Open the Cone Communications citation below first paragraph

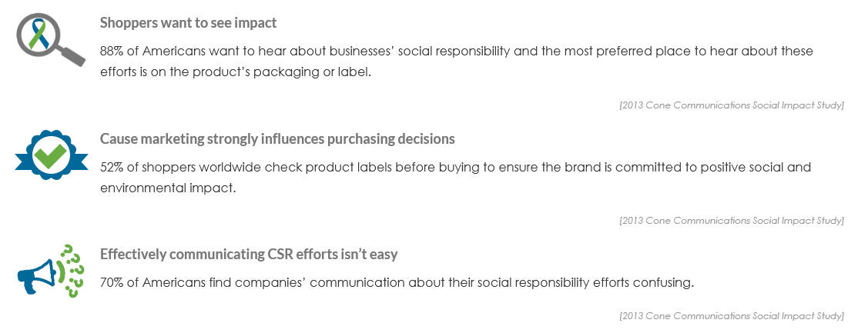(731, 105)
